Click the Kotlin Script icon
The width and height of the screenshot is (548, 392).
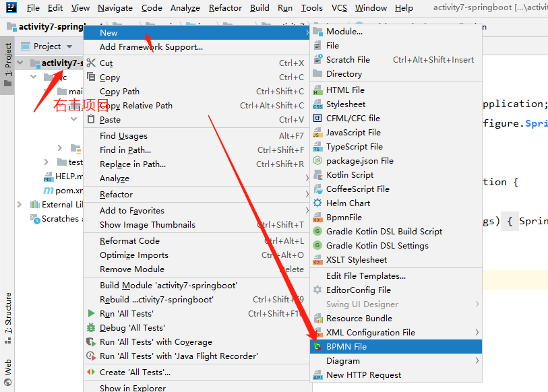(317, 175)
